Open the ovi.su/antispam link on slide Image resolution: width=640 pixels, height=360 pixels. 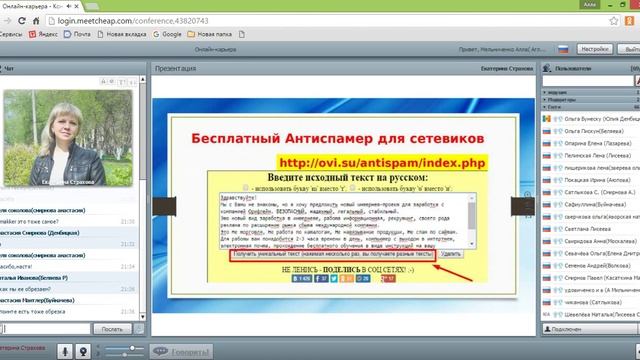tap(382, 163)
